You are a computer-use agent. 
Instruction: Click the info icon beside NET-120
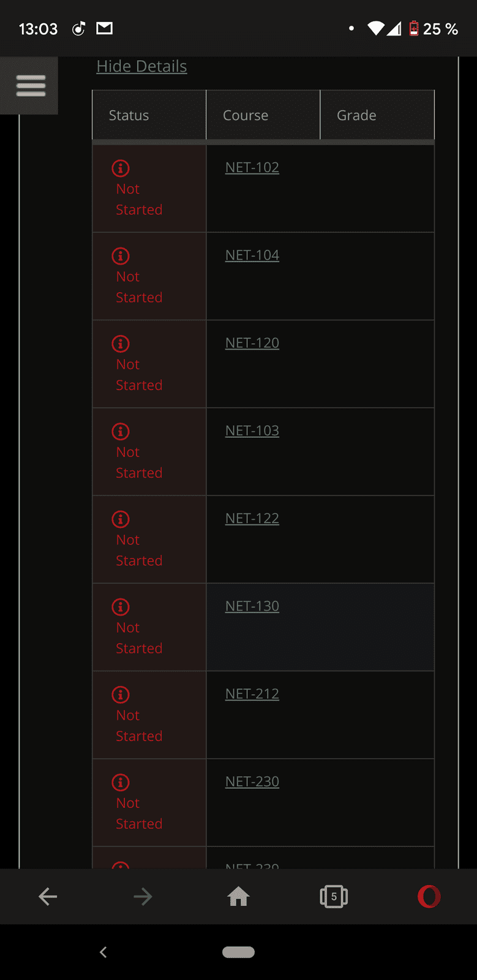(x=121, y=344)
